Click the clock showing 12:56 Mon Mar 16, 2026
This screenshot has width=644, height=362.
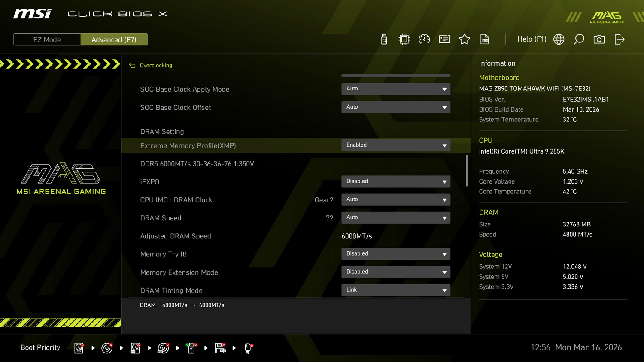pyautogui.click(x=576, y=347)
